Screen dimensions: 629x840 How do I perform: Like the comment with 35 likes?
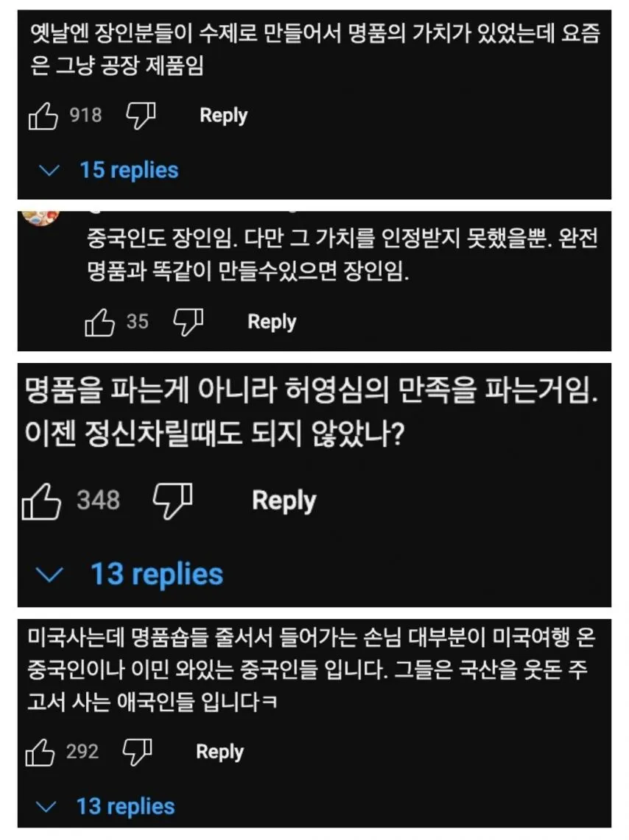(x=99, y=322)
